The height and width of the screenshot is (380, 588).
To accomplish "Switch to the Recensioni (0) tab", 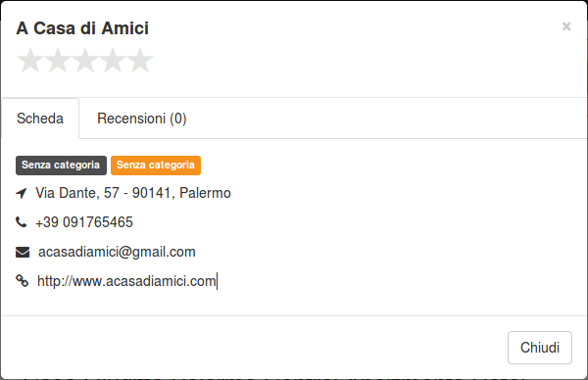I will pyautogui.click(x=142, y=119).
